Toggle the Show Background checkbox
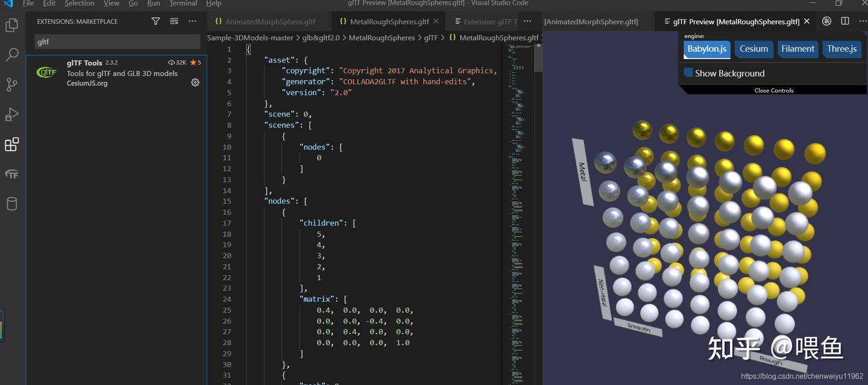This screenshot has height=385, width=868. point(688,73)
